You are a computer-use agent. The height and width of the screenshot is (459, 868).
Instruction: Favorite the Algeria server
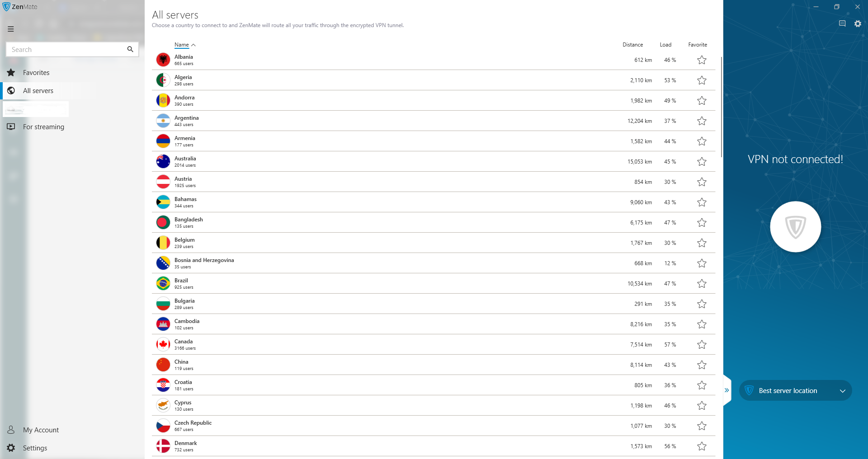[702, 80]
